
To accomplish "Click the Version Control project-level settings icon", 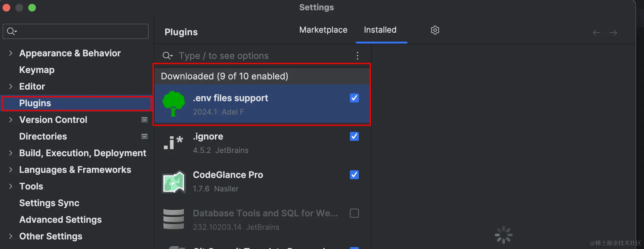I will pos(144,120).
